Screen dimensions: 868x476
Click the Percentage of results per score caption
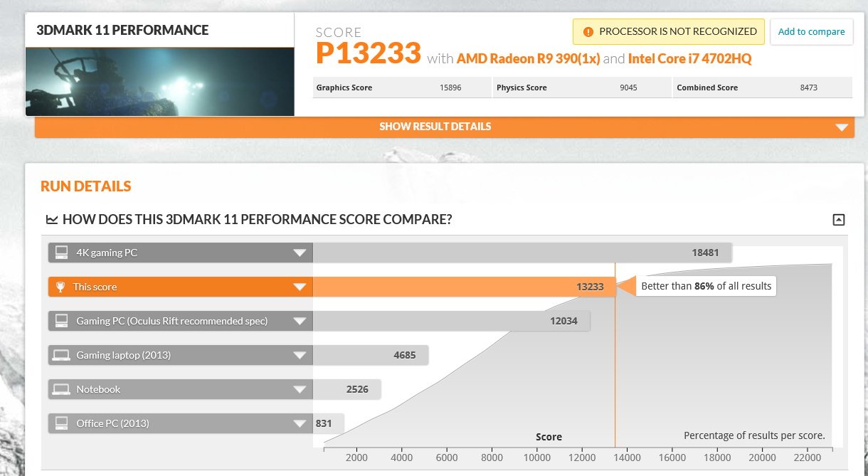click(x=754, y=435)
